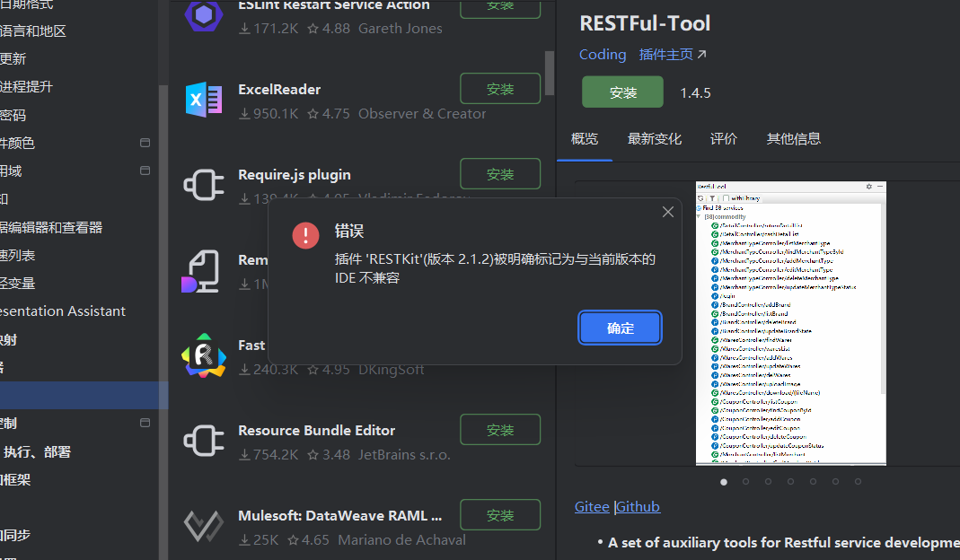Screen dimensions: 960x560
Task: Open the Github link
Action: coord(638,507)
